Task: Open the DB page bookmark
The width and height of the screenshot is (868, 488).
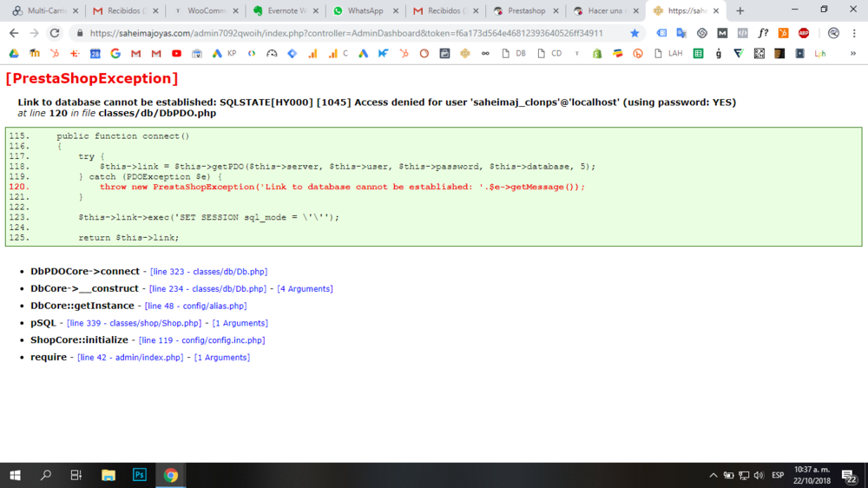Action: pos(513,54)
